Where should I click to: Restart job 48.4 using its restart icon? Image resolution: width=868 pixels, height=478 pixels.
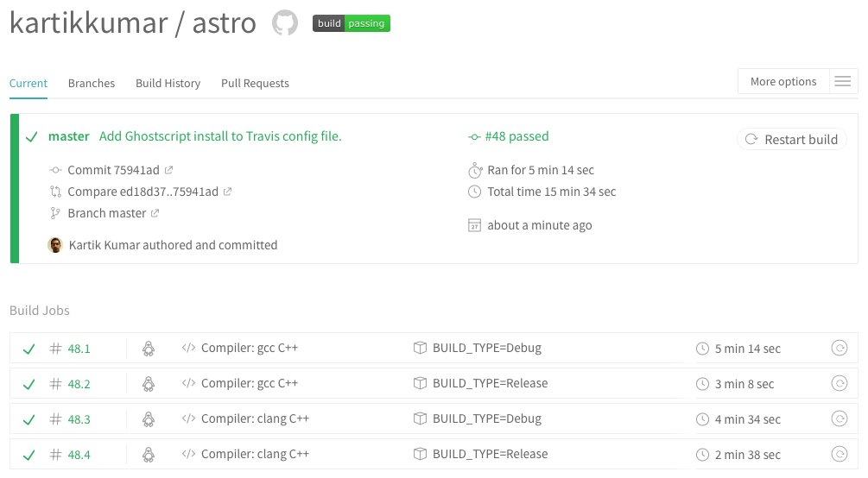click(x=839, y=454)
